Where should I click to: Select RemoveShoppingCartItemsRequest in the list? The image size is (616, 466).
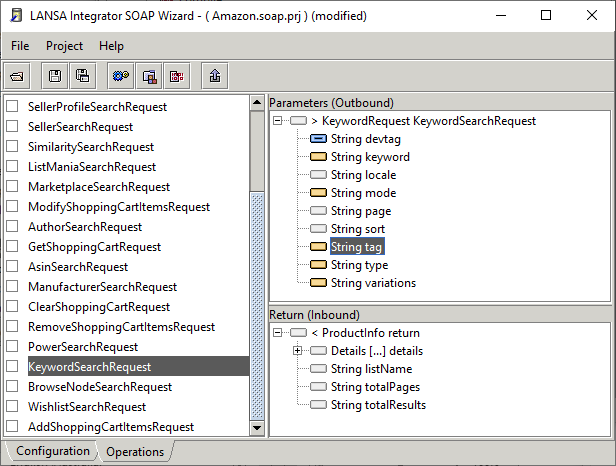pos(121,327)
